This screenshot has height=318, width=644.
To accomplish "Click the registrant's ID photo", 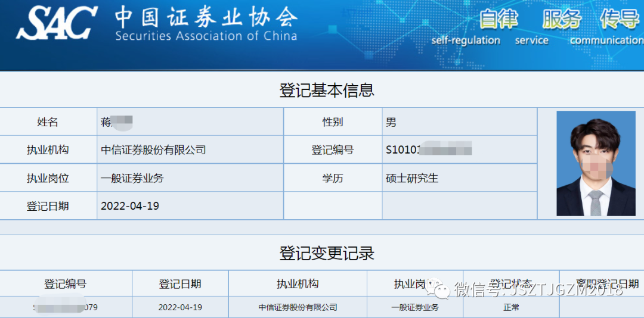I will 596,163.
